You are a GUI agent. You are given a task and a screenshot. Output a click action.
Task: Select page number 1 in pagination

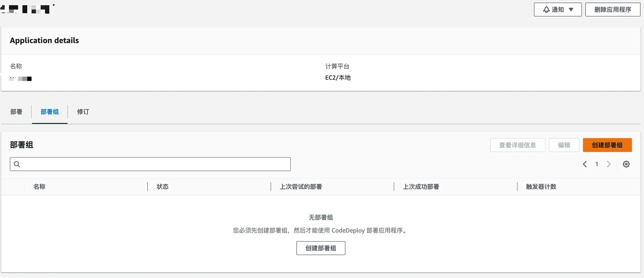(597, 164)
